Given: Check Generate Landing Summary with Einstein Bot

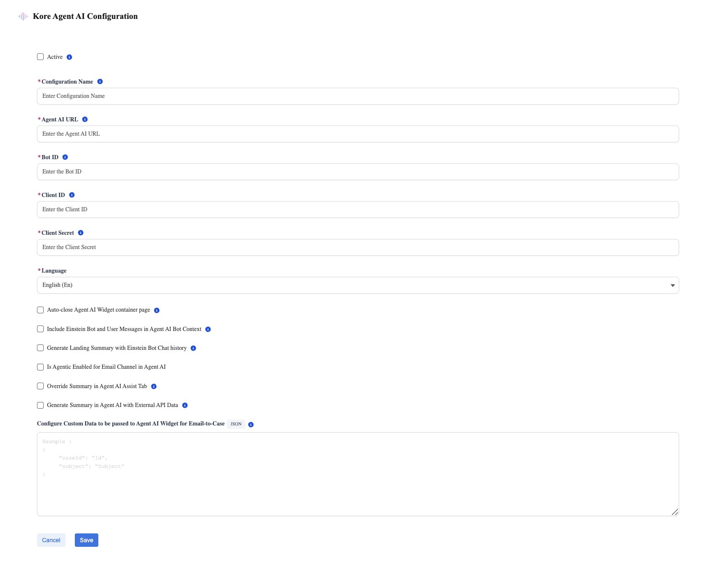Looking at the screenshot, I should pyautogui.click(x=40, y=348).
